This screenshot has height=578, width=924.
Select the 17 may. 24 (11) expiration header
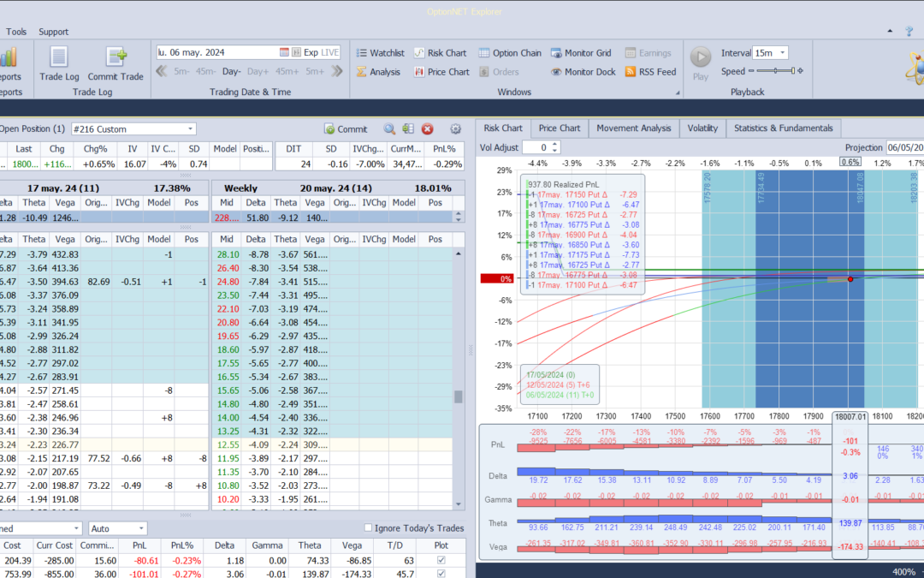click(63, 188)
